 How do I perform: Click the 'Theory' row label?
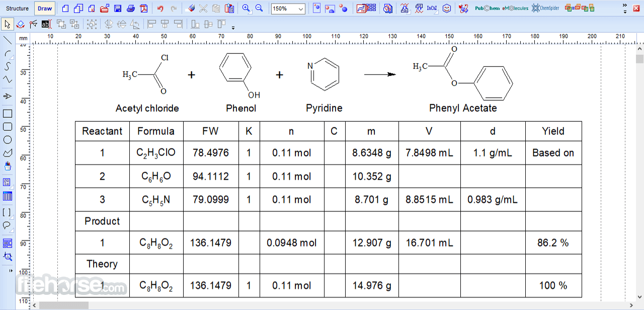pos(102,264)
